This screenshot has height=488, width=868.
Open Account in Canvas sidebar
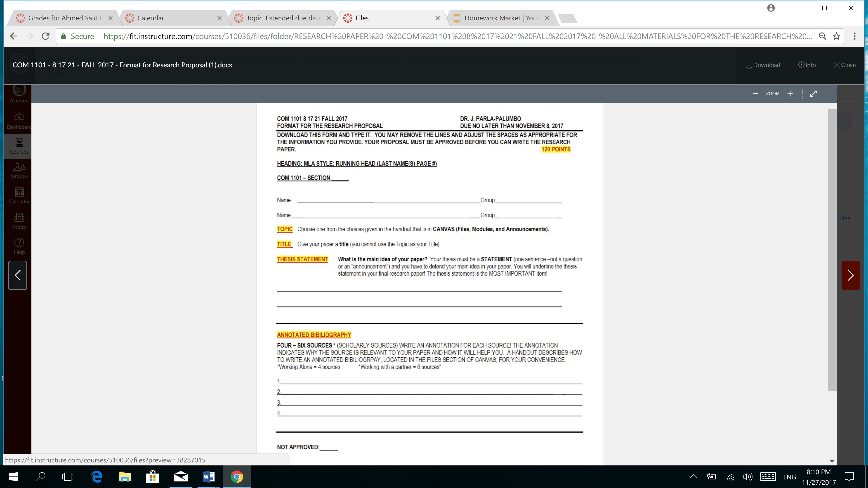click(19, 94)
